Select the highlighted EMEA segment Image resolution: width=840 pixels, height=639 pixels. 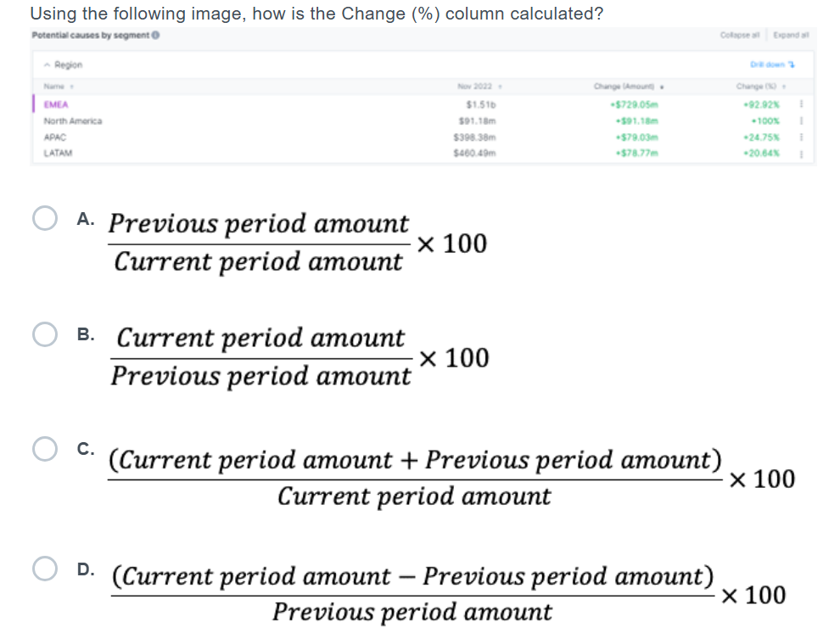point(55,105)
